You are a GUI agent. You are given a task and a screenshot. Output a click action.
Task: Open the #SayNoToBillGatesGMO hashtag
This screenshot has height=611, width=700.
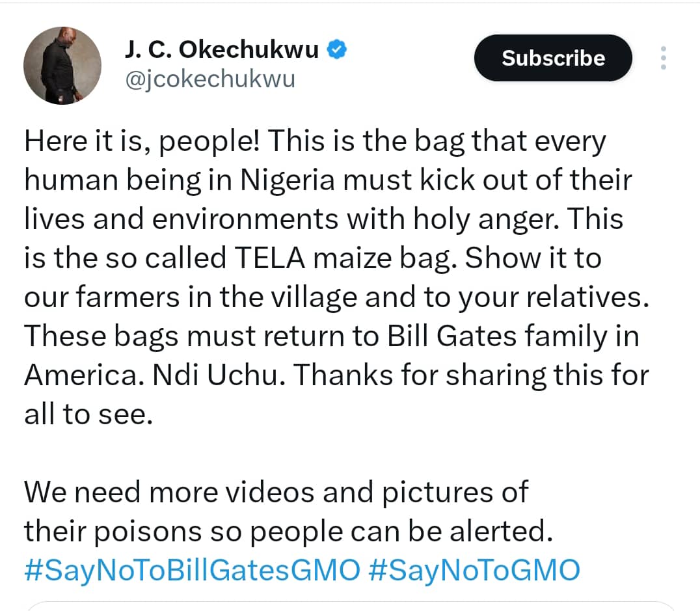192,570
